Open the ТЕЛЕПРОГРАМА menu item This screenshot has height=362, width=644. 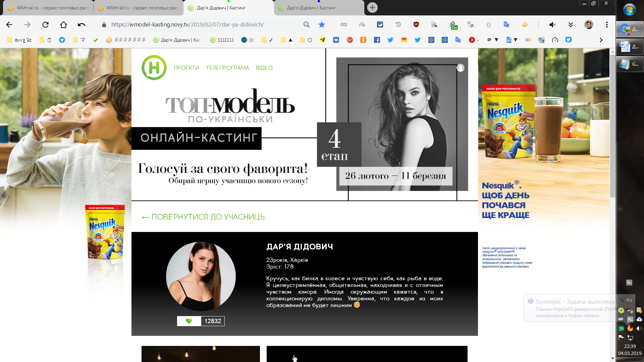[x=227, y=68]
